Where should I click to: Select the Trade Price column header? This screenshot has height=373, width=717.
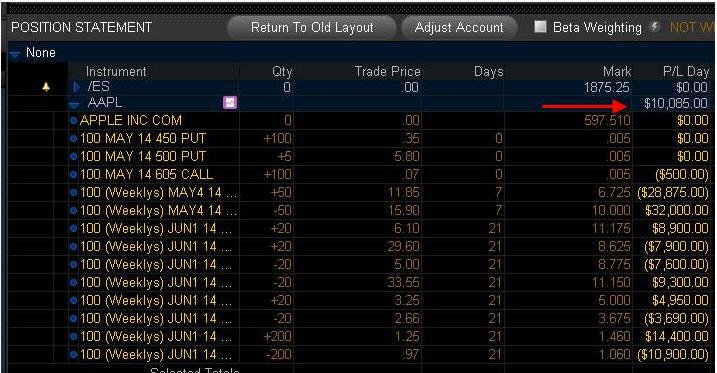(387, 72)
